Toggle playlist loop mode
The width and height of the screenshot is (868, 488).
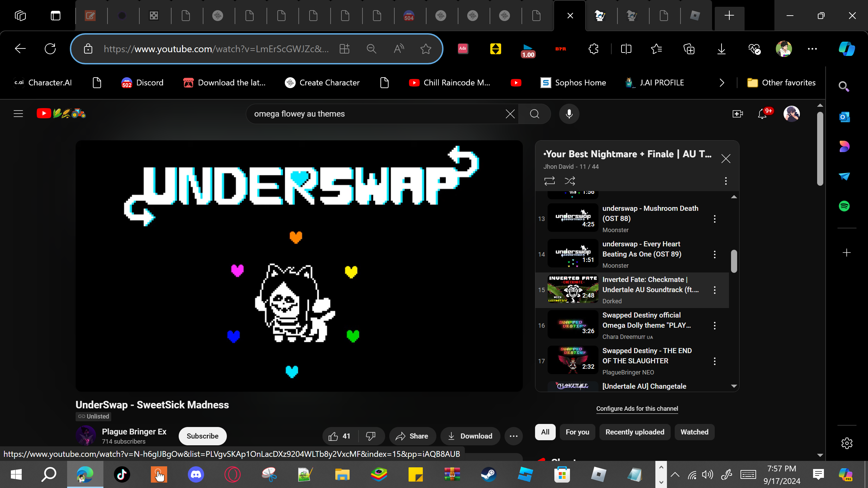pos(549,181)
